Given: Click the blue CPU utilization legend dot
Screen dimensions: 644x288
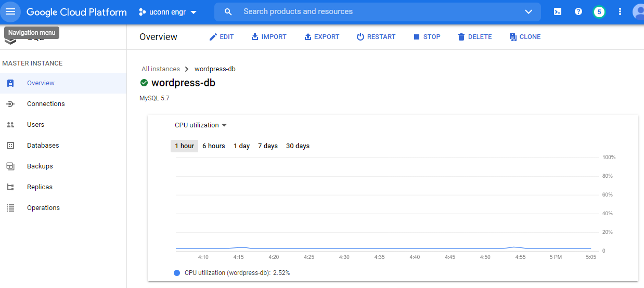Looking at the screenshot, I should [177, 273].
